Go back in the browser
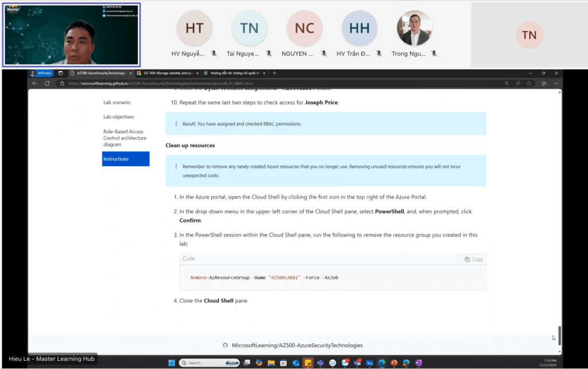 (35, 84)
